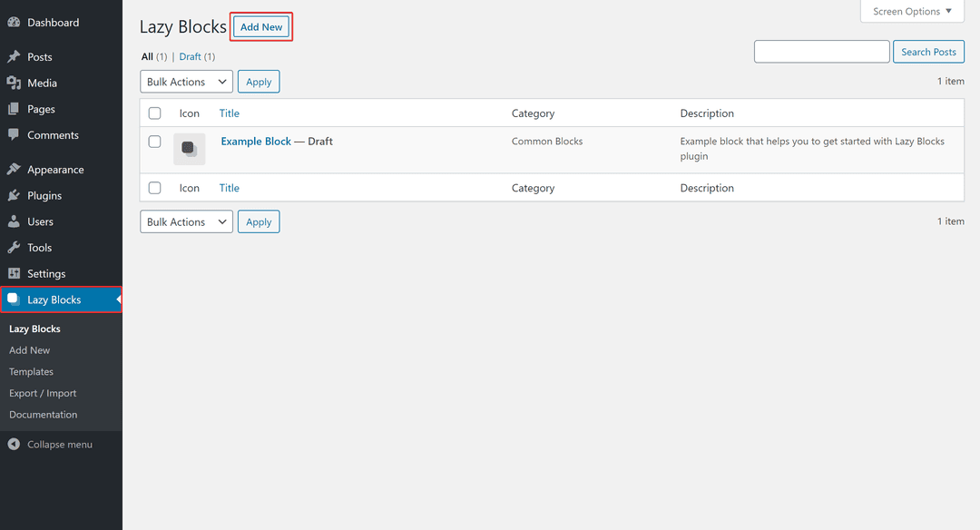980x530 pixels.
Task: Check the checkbox for Example Block row
Action: point(154,141)
